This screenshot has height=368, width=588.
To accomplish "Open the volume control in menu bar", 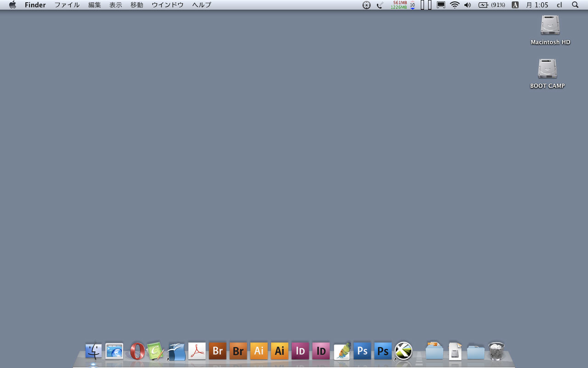I will pos(468,5).
